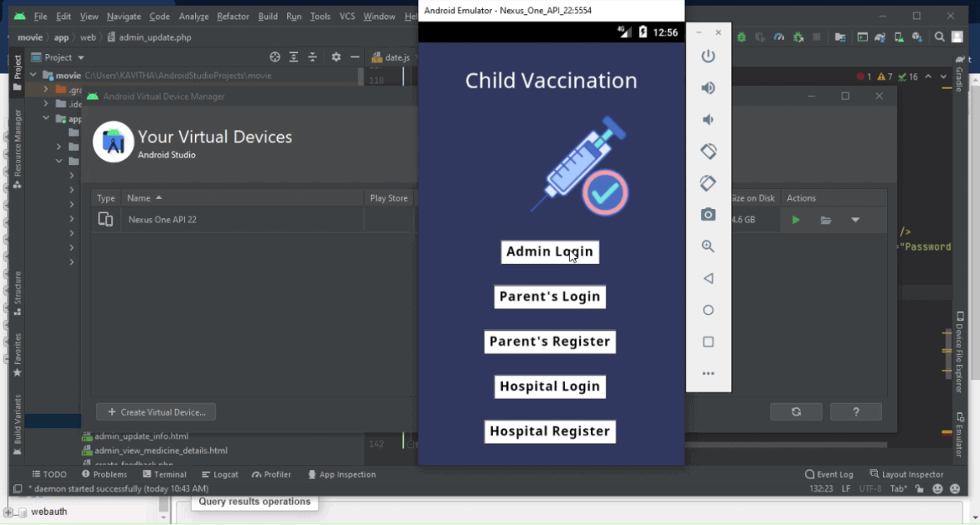Open the Refactor menu
This screenshot has height=525, width=980.
click(x=232, y=16)
